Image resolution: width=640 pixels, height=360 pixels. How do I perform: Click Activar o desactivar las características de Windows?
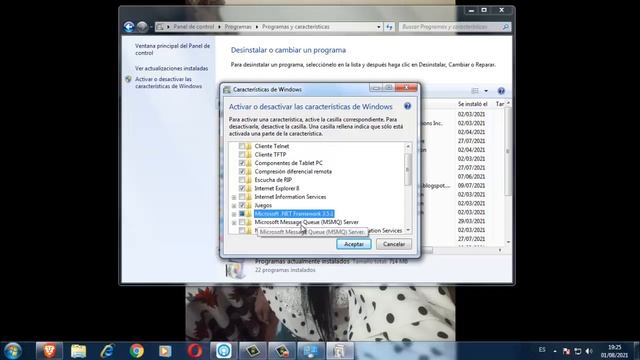pyautogui.click(x=168, y=83)
